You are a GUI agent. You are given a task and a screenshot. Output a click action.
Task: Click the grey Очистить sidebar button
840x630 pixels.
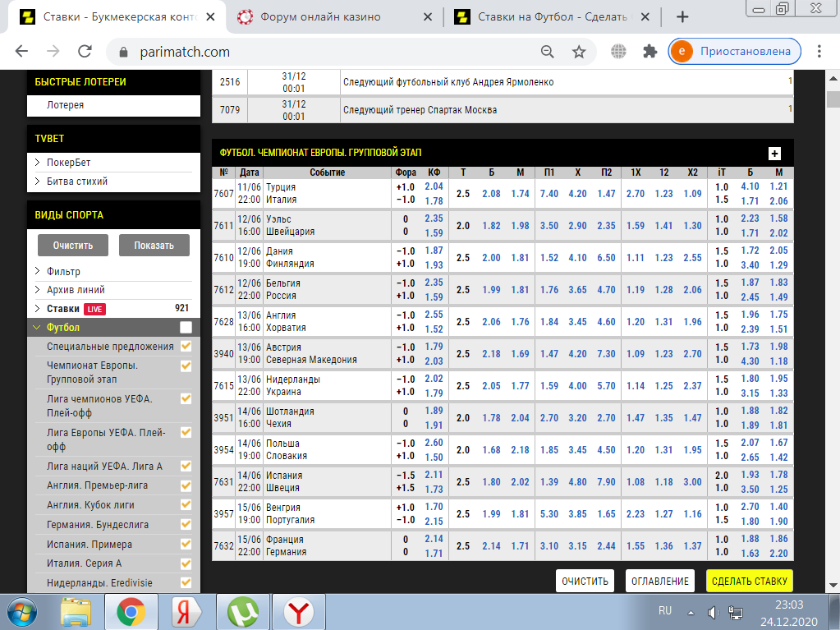coord(73,246)
